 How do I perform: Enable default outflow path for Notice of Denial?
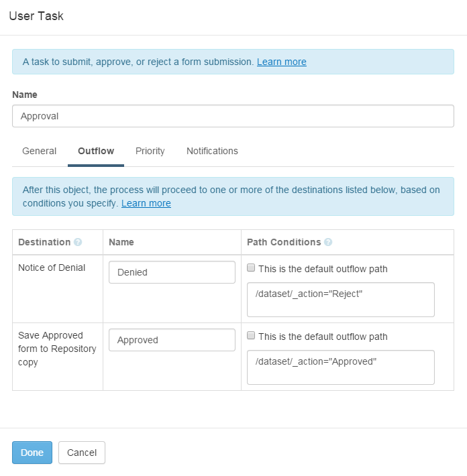point(251,267)
